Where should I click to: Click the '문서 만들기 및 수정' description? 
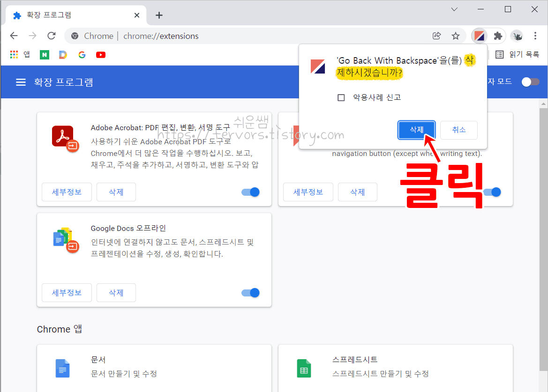coord(124,374)
